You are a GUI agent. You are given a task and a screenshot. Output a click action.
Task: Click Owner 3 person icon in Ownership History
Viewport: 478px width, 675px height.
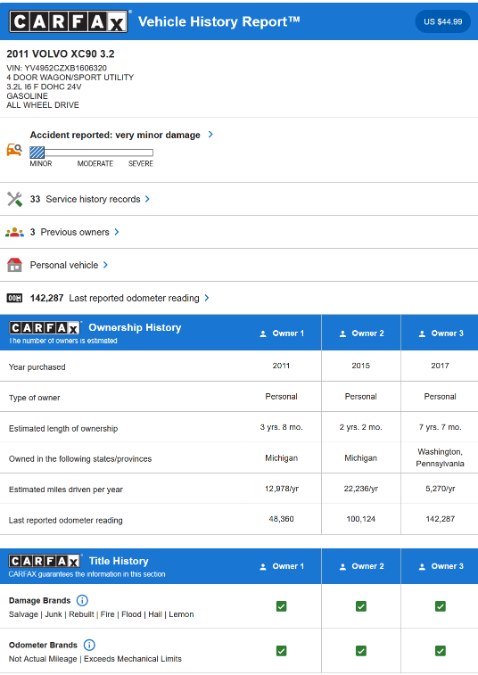click(x=422, y=334)
